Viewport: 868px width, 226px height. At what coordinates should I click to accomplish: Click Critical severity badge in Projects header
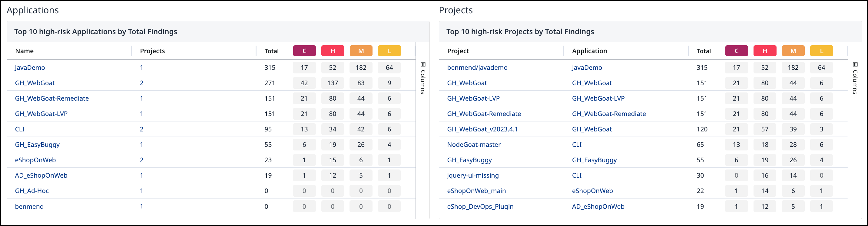[736, 51]
